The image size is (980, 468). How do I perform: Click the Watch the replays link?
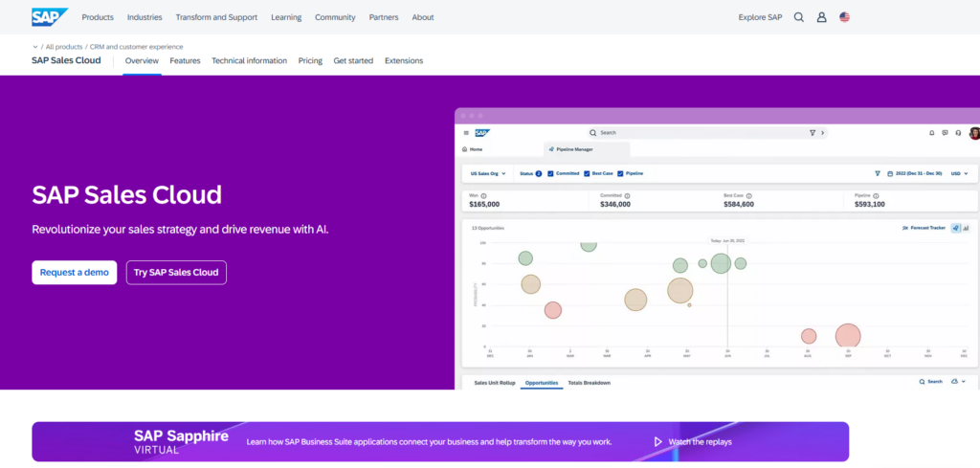coord(700,442)
